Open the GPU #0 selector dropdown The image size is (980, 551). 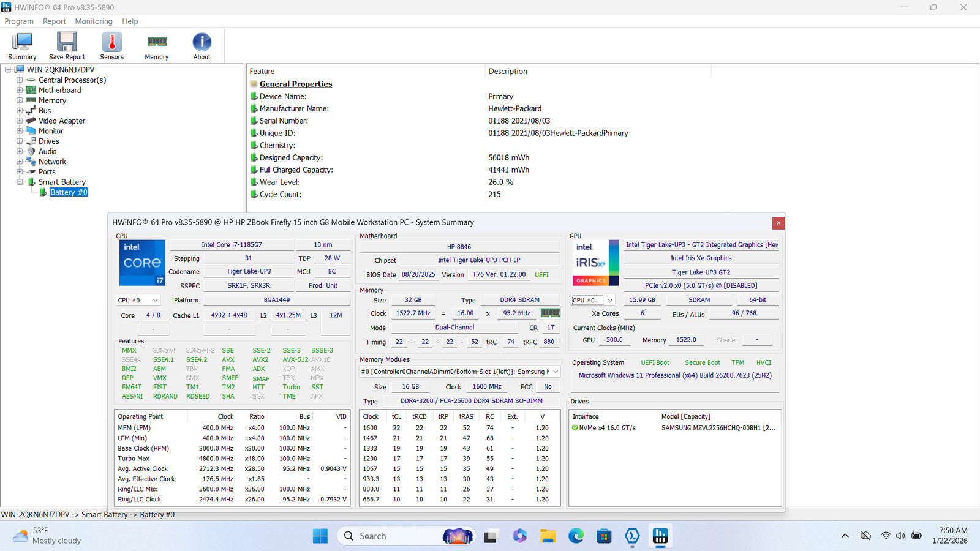point(593,300)
